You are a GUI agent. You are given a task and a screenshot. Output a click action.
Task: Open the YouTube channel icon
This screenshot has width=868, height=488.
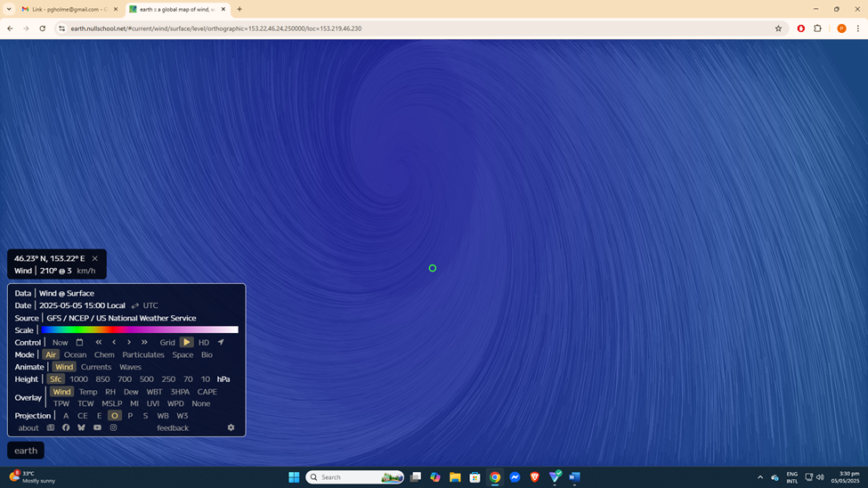tap(97, 427)
